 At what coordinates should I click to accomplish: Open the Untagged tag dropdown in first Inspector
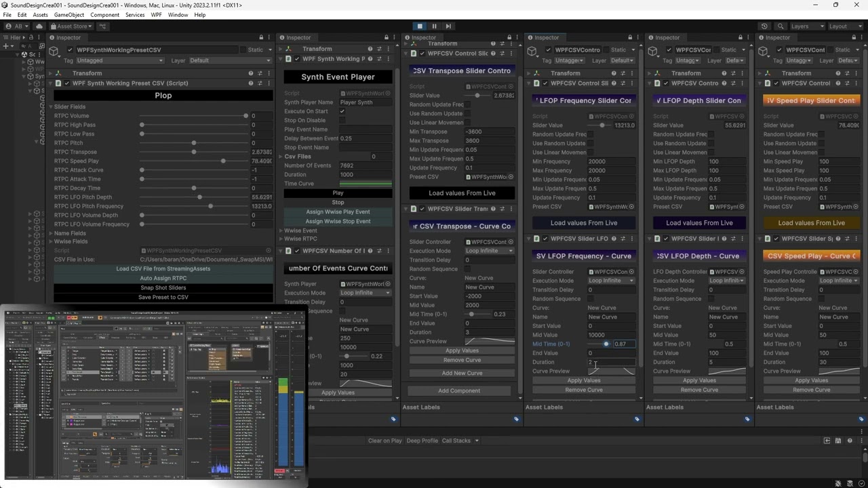119,60
